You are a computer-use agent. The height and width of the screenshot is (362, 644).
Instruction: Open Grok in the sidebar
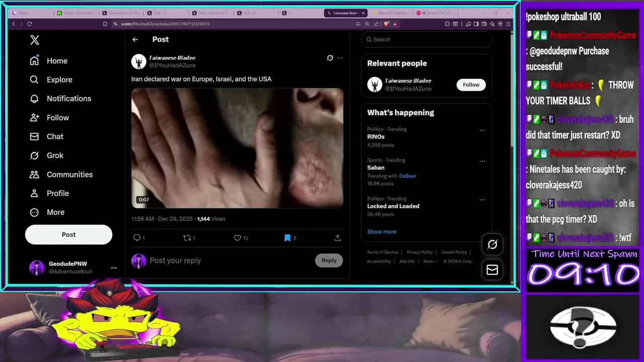pyautogui.click(x=46, y=155)
